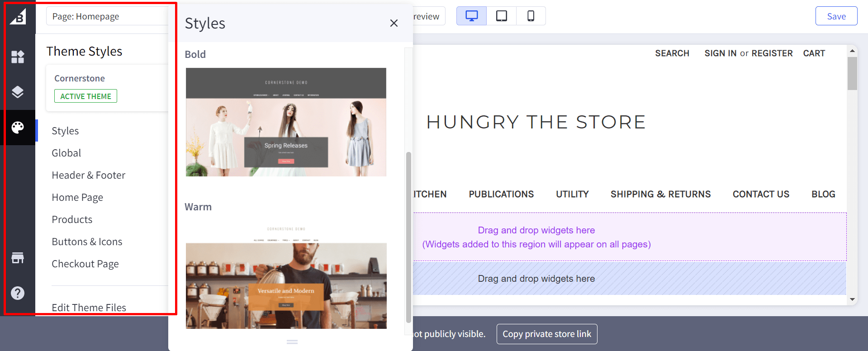Open Edit Theme Files link
This screenshot has width=868, height=351.
click(x=89, y=308)
